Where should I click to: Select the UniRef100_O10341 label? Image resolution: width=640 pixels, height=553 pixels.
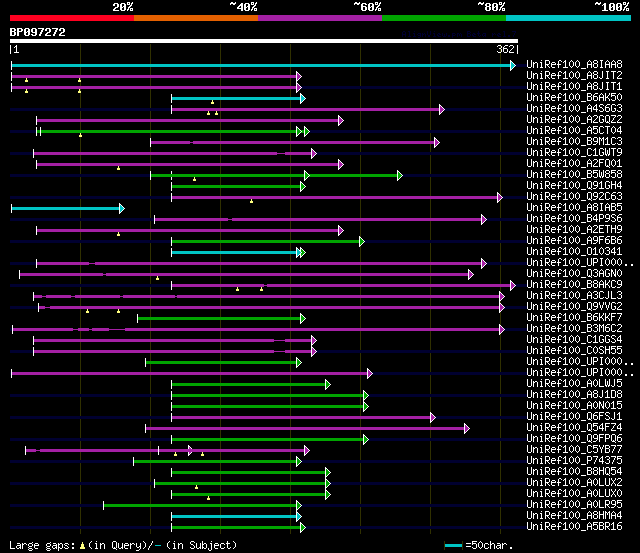[574, 252]
